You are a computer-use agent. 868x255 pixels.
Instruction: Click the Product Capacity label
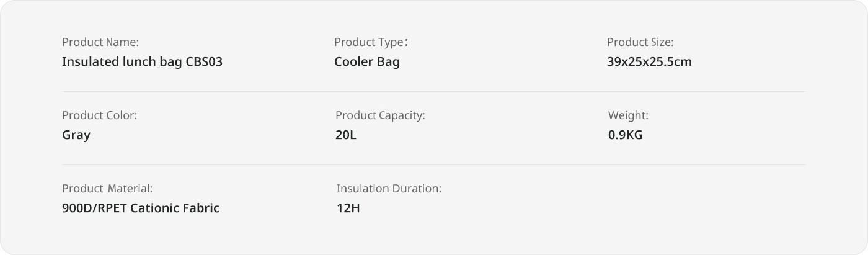pyautogui.click(x=380, y=115)
